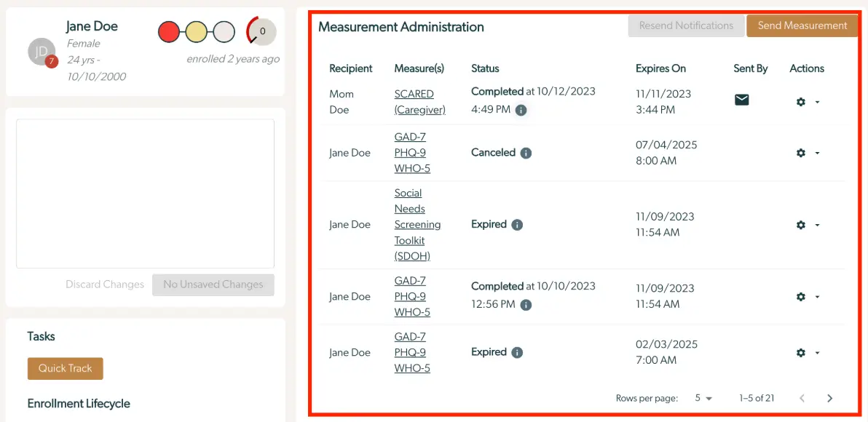Go to the next page with the right chevron
This screenshot has height=422, width=868.
[829, 398]
